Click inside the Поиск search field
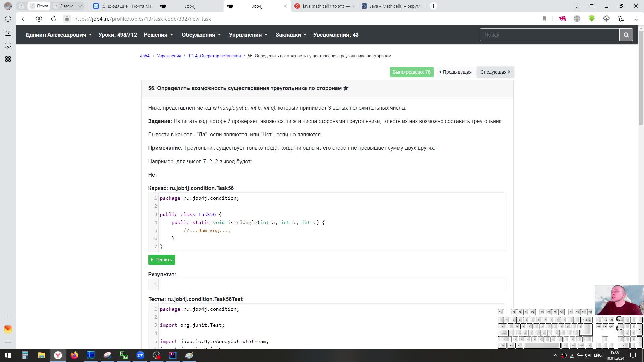Screen dimensions: 644x362 (550, 35)
